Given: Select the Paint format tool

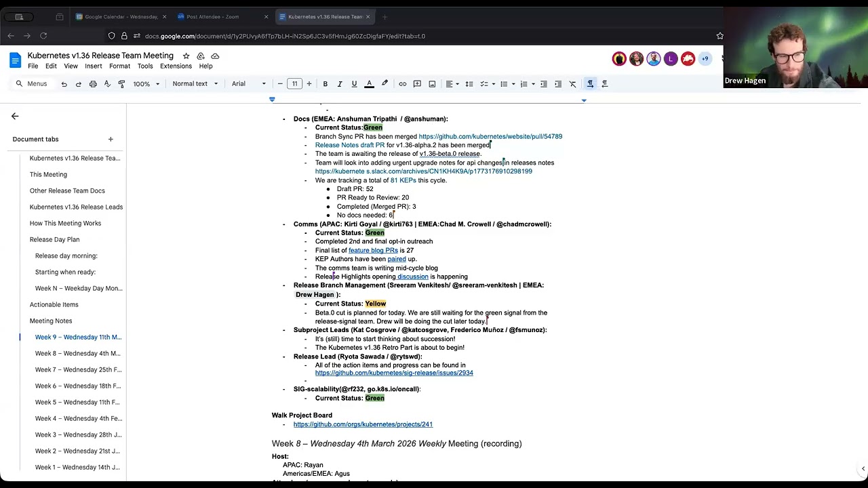Looking at the screenshot, I should tap(121, 84).
